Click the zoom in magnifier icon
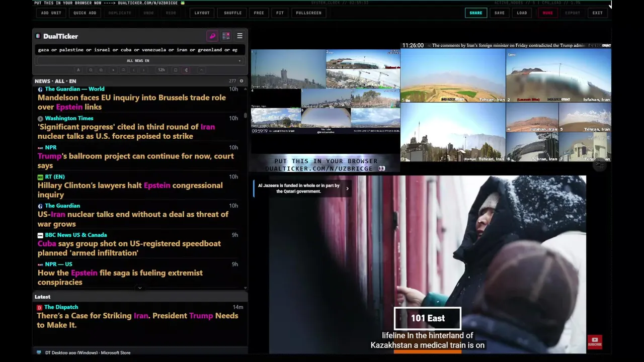This screenshot has width=644, height=362. [x=101, y=70]
